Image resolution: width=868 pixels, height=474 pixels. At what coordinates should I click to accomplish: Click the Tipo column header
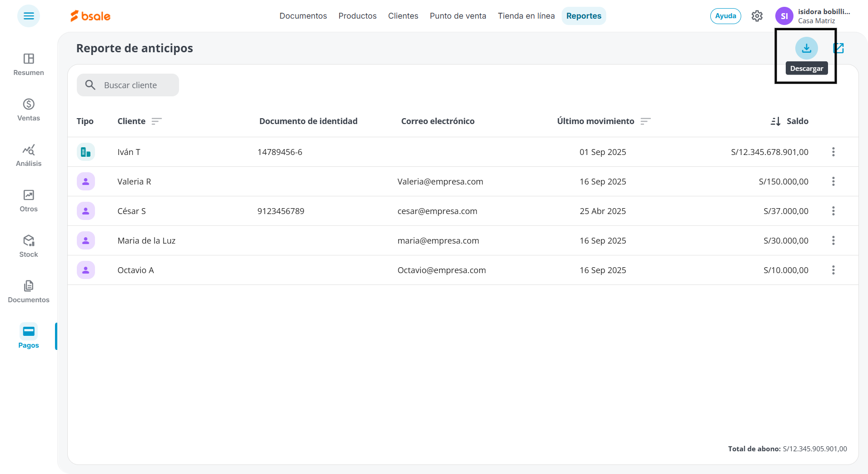(85, 121)
